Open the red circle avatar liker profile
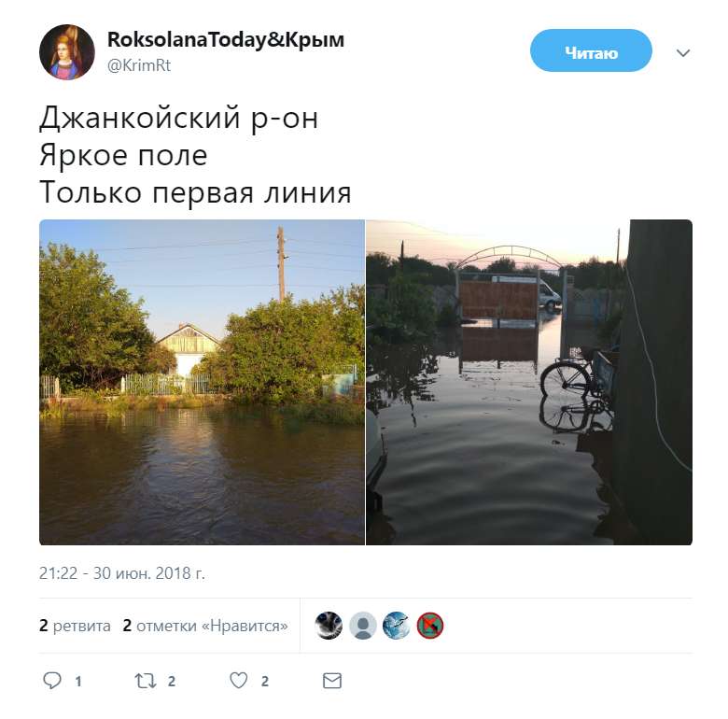The image size is (728, 719). pos(430,626)
